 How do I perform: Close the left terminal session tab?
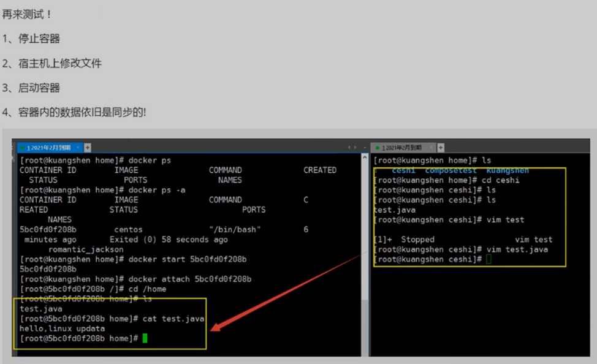pyautogui.click(x=78, y=147)
